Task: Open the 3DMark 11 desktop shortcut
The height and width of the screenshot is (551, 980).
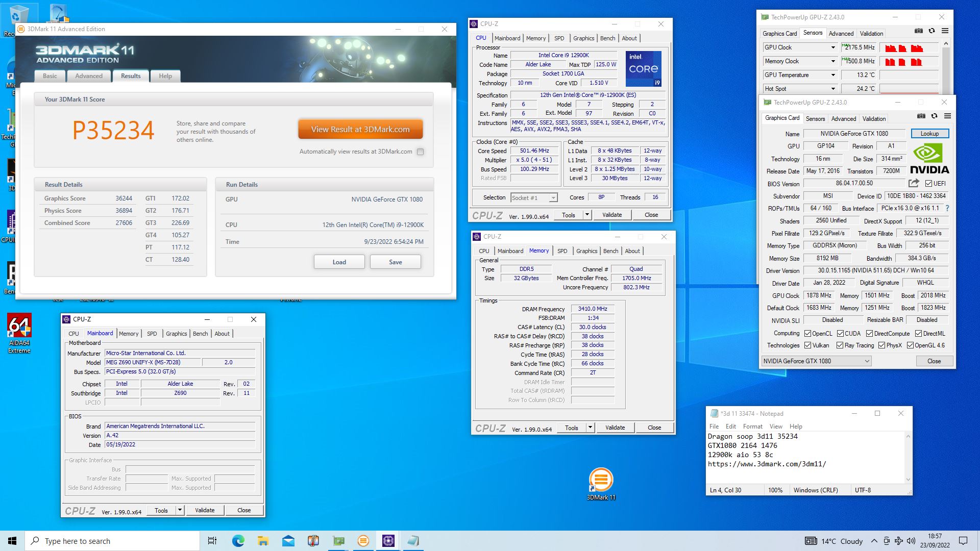Action: [x=601, y=484]
